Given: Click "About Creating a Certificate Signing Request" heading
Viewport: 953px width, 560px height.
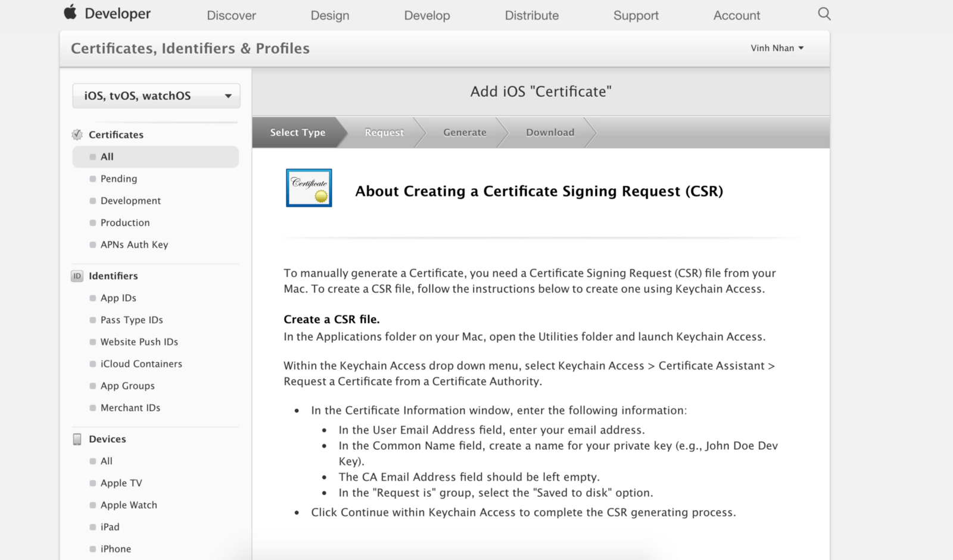Looking at the screenshot, I should (539, 191).
